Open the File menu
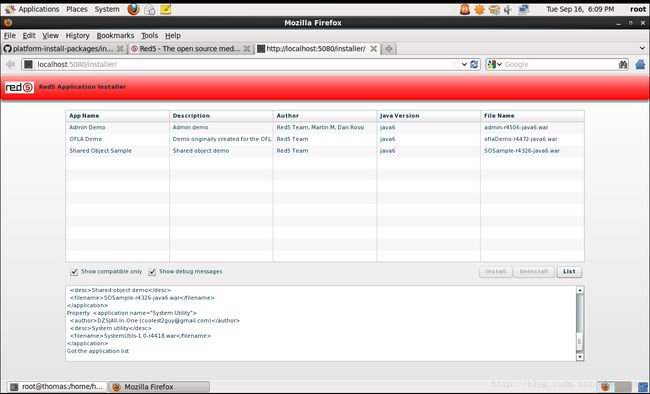Screen dimensions: 650x394 coord(10,36)
